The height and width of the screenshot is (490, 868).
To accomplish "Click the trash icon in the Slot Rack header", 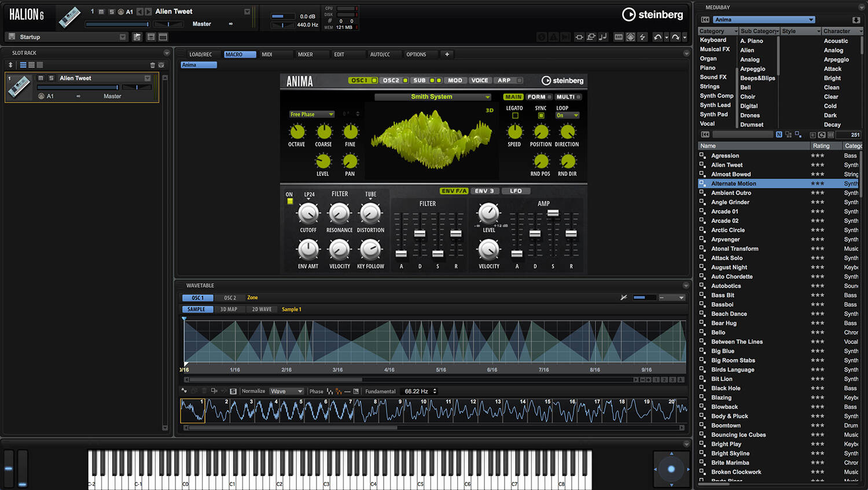I will pyautogui.click(x=152, y=65).
